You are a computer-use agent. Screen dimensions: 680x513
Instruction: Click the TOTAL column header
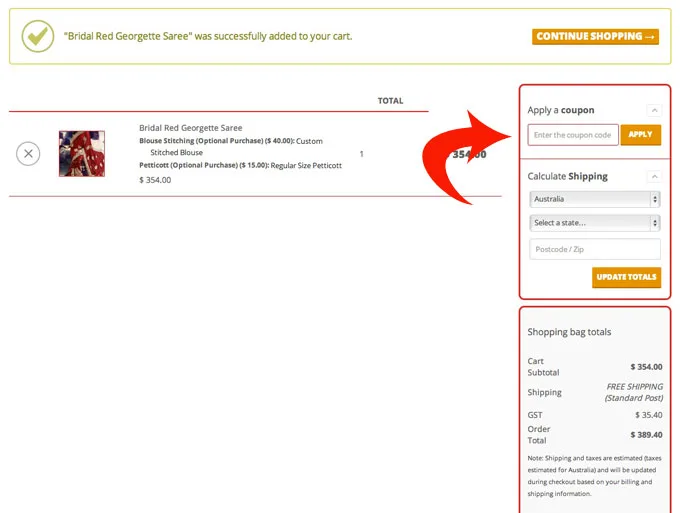[390, 101]
